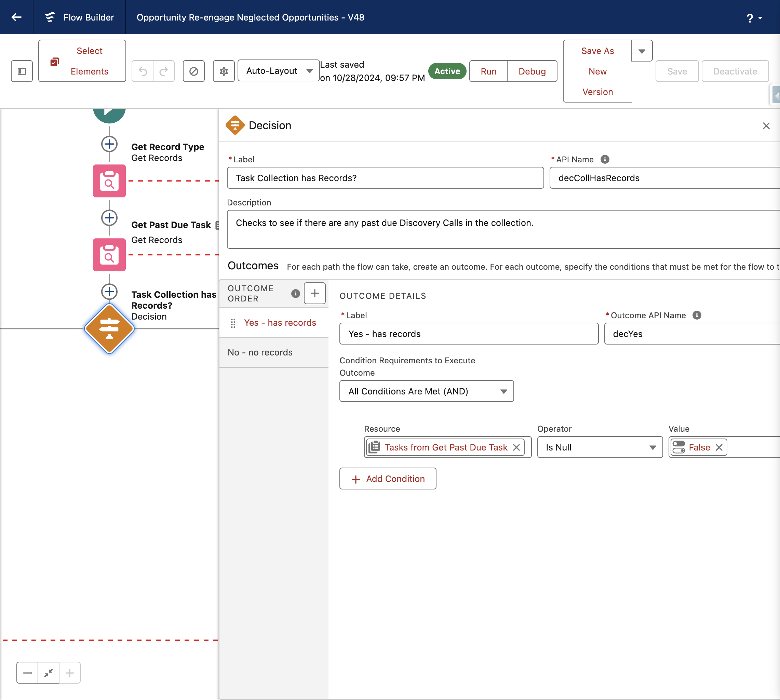Open the Is Null operator dropdown
The image size is (780, 700).
tap(600, 447)
